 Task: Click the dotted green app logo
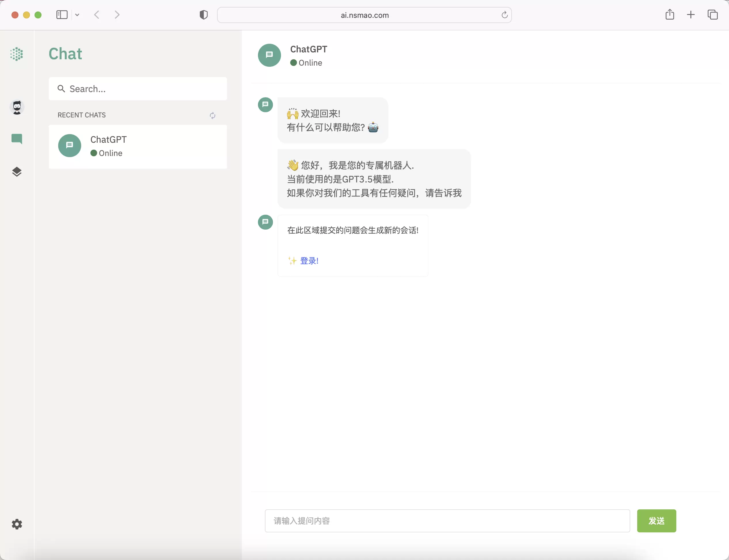pos(17,54)
